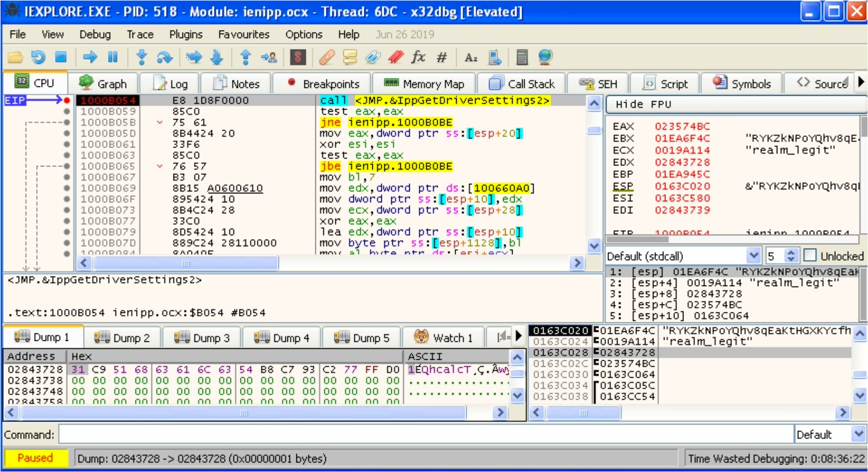Adjust the argument count spinner showing 5
This screenshot has height=472, width=868.
tap(790, 256)
